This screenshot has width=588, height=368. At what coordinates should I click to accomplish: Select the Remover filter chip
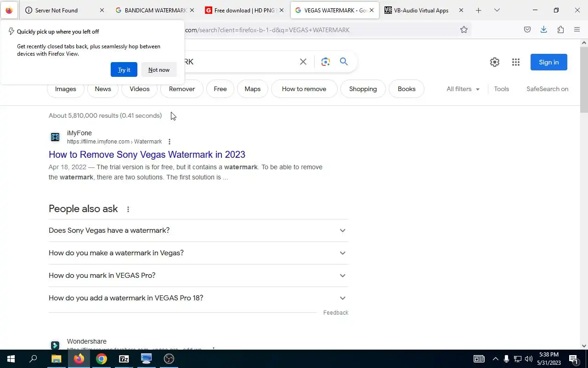point(182,89)
